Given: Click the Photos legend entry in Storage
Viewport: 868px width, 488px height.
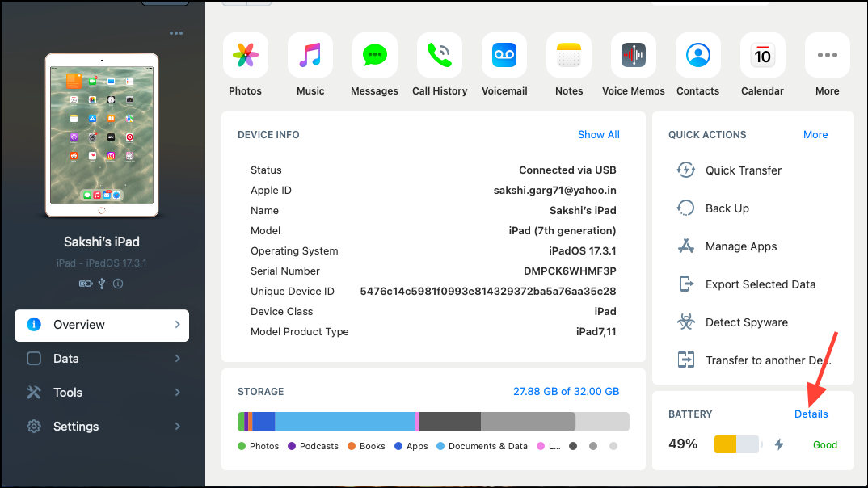Looking at the screenshot, I should (258, 446).
